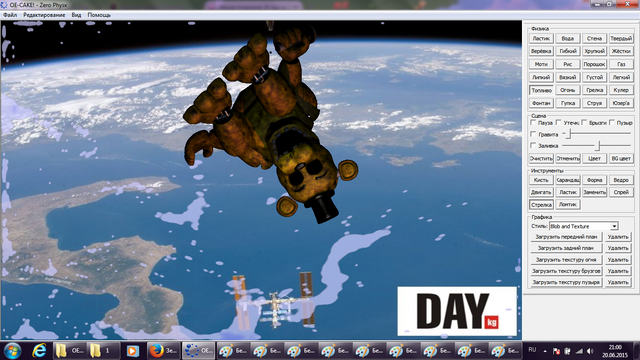Click the Заливка slider handle
This screenshot has height=360, width=640.
pyautogui.click(x=598, y=145)
